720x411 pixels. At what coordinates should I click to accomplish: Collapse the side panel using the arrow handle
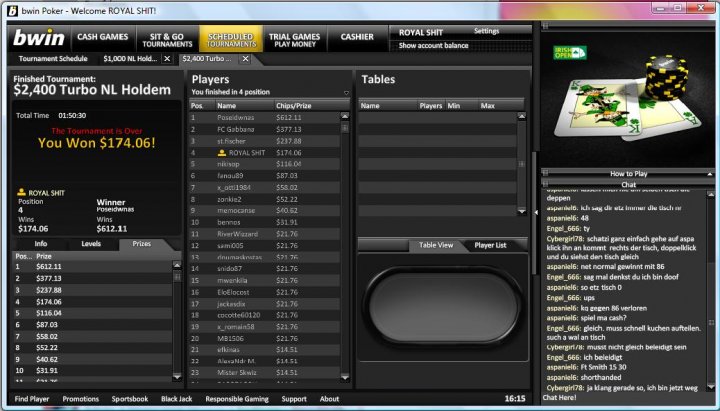point(536,212)
